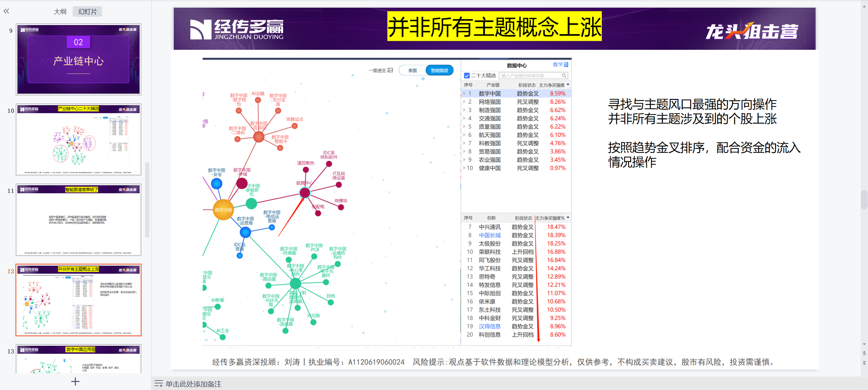Click the blue 数字中国-安全 node
The image size is (868, 390).
point(217,183)
